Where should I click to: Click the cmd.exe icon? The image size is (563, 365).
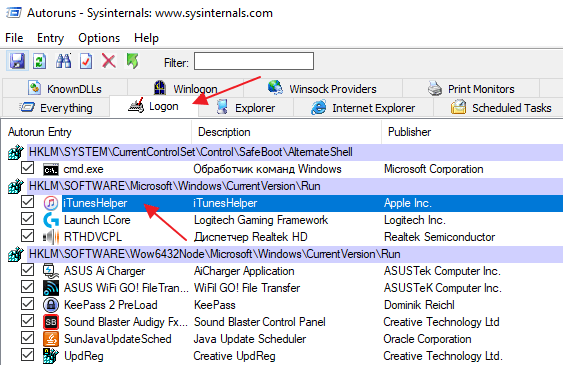coord(51,169)
